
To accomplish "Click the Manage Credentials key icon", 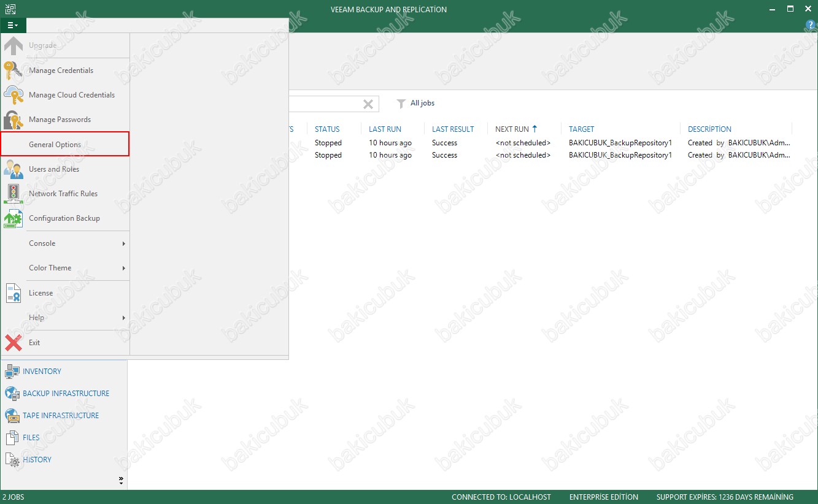I will coord(14,71).
